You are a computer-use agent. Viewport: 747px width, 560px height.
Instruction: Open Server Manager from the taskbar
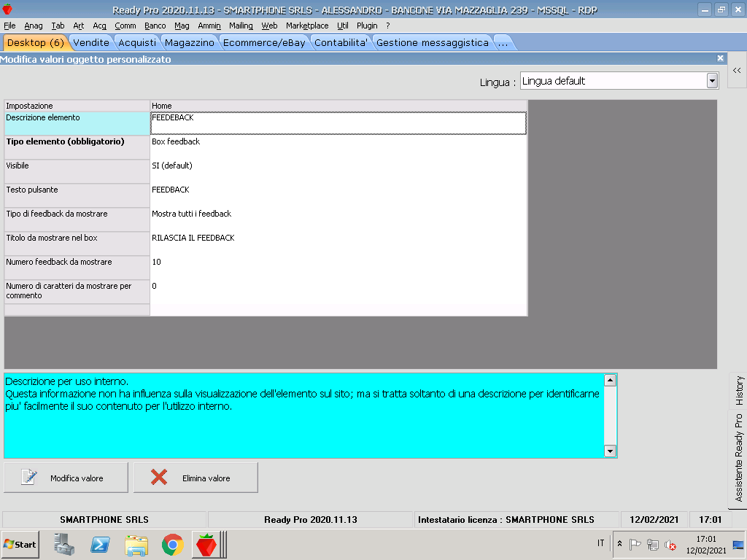point(64,544)
